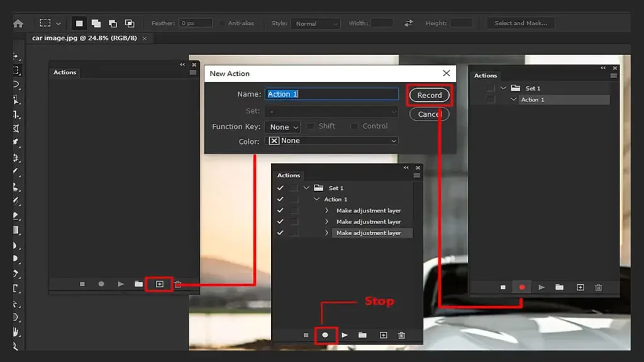
Task: Toggle dialog box for Action 1 in right panel
Action: click(490, 99)
